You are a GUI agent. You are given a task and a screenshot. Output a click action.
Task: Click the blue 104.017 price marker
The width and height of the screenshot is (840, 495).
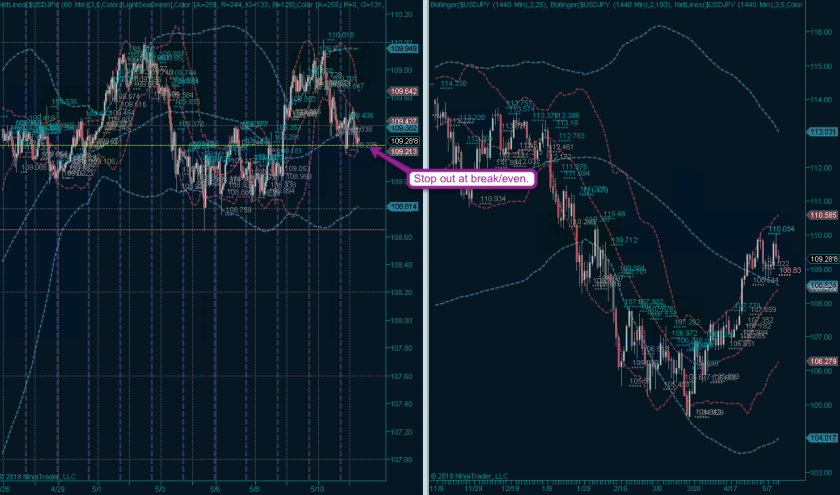pos(822,438)
